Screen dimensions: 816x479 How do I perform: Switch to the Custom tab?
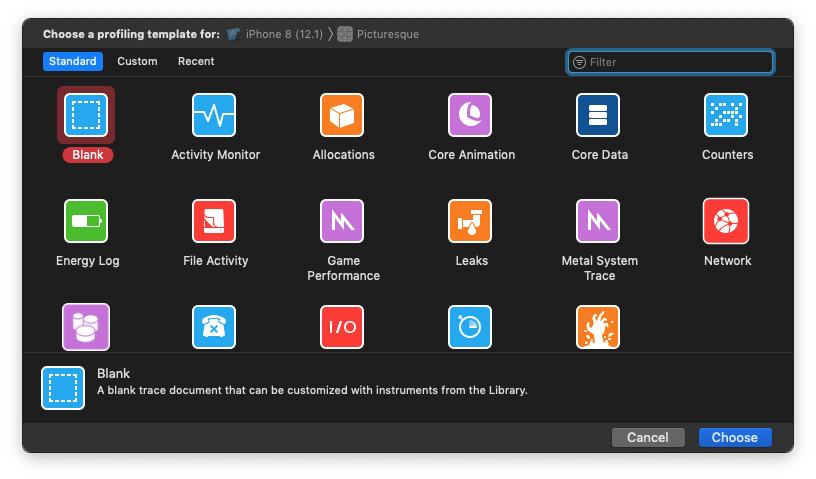pyautogui.click(x=137, y=61)
